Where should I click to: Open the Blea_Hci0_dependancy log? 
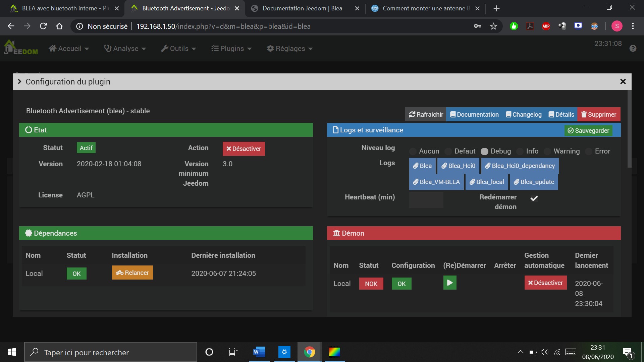tap(520, 166)
